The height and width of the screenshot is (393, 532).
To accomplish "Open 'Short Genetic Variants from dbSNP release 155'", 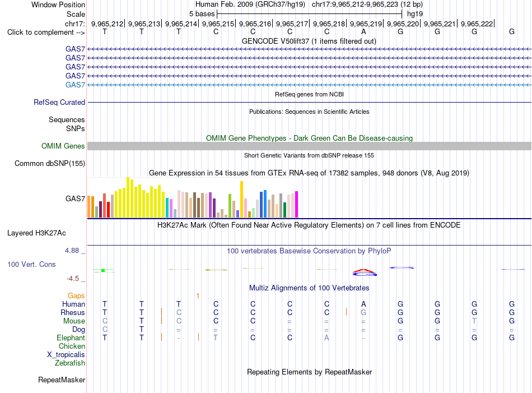I will click(309, 155).
